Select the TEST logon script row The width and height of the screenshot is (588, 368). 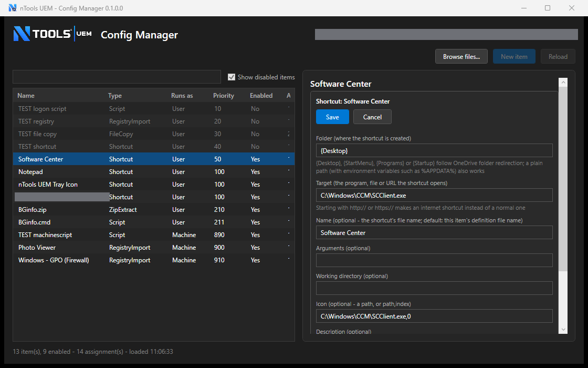pos(154,108)
